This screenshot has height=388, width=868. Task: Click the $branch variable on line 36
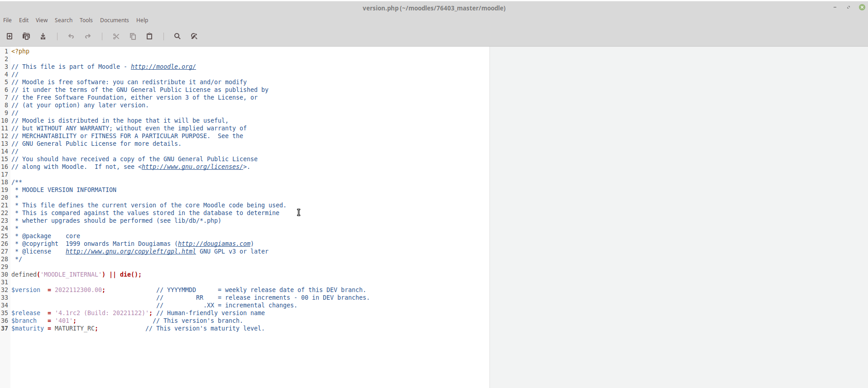point(24,321)
